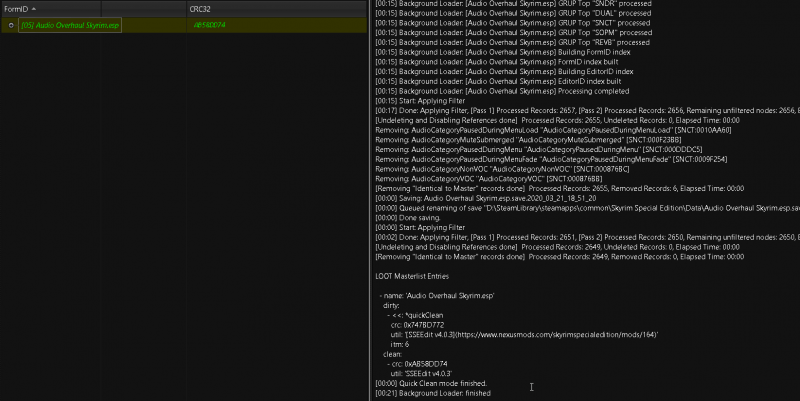
Task: Click the "LOOT Masterlist Entries" heading
Action: (x=412, y=276)
